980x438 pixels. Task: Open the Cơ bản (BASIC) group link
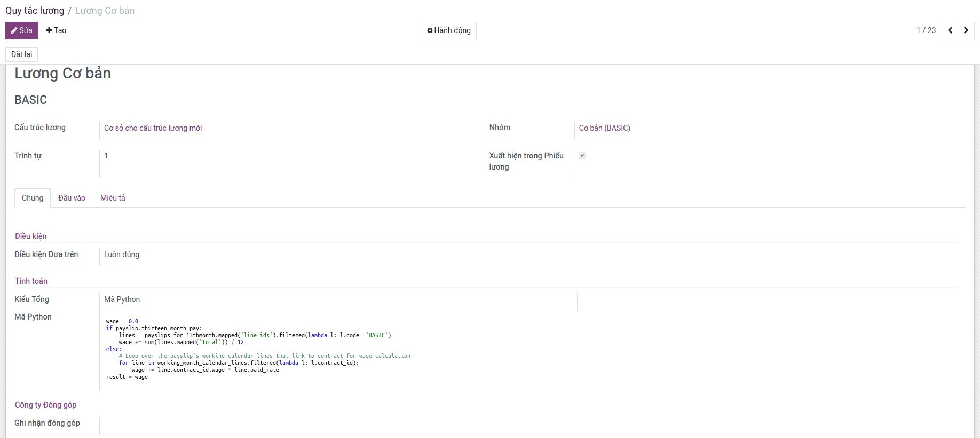pyautogui.click(x=604, y=128)
